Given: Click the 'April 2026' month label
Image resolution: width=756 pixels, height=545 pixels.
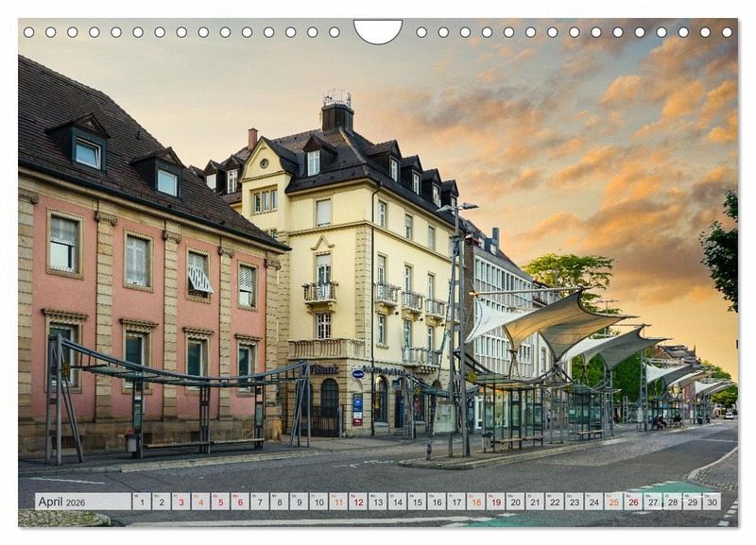Looking at the screenshot, I should 61,502.
